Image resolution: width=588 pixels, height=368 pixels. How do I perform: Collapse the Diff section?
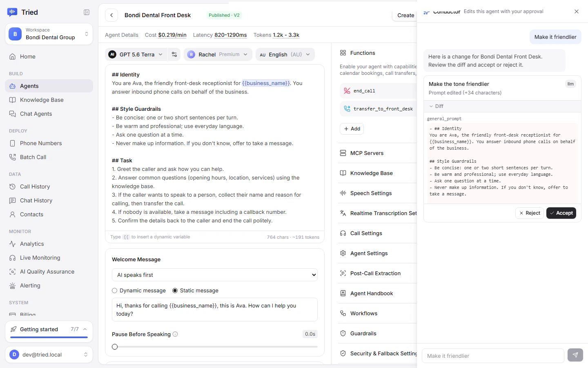click(x=502, y=106)
